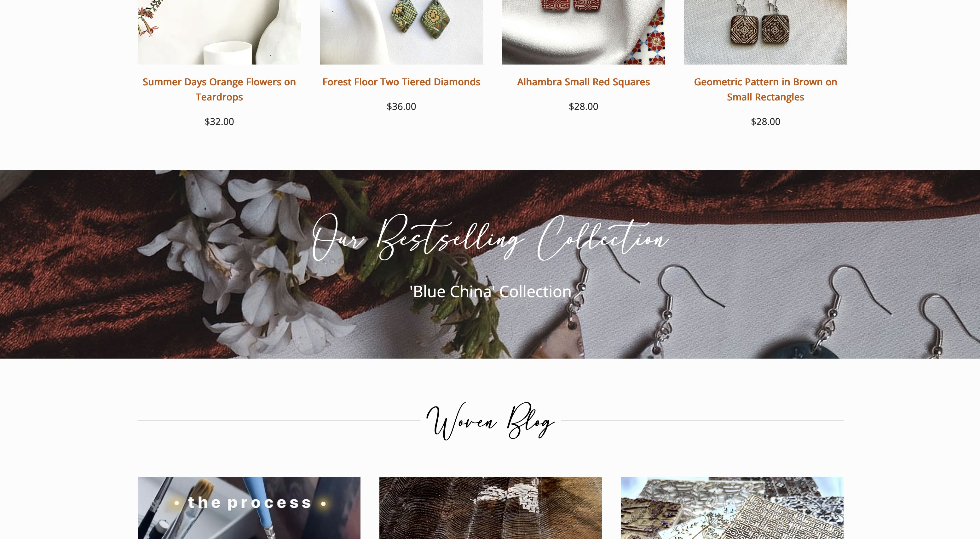Select the $28.00 price under Alhambra Squares
This screenshot has width=980, height=539.
point(583,106)
